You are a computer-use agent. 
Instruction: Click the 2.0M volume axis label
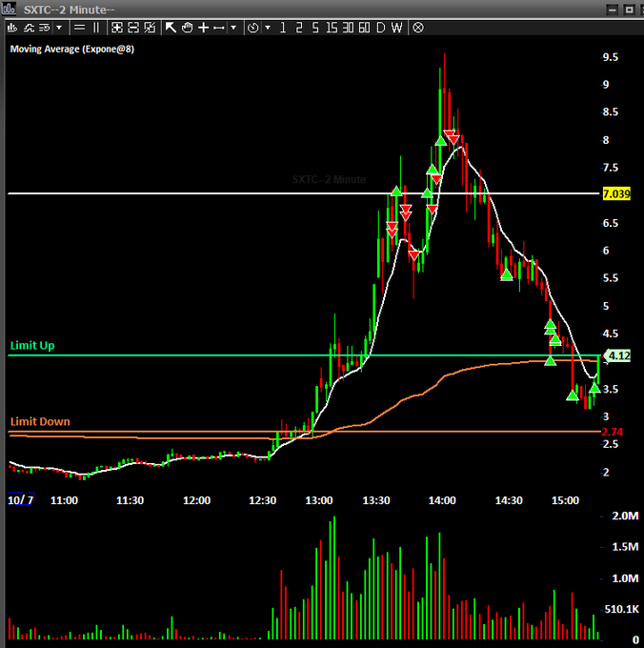click(x=625, y=516)
